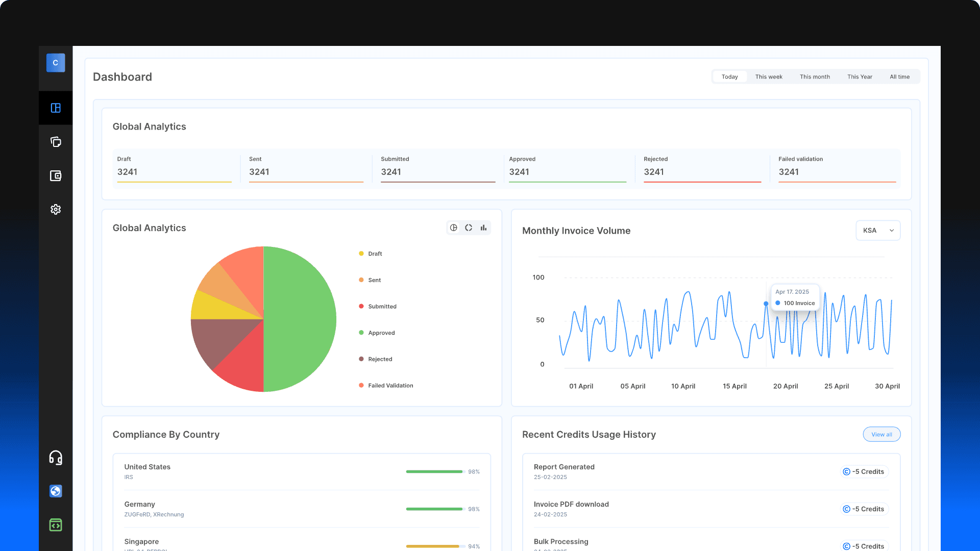
Task: Click the chevron arrow in KSA selector
Action: (x=892, y=231)
